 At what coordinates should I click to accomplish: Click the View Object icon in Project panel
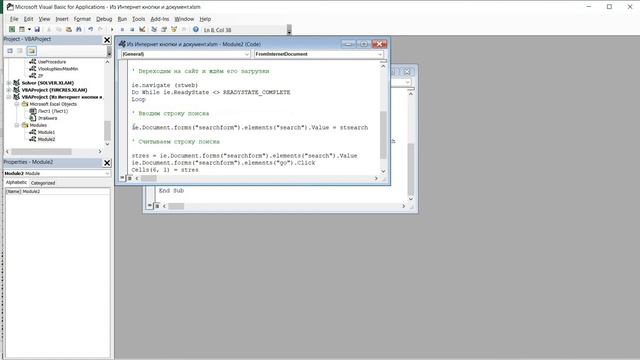pyautogui.click(x=20, y=51)
